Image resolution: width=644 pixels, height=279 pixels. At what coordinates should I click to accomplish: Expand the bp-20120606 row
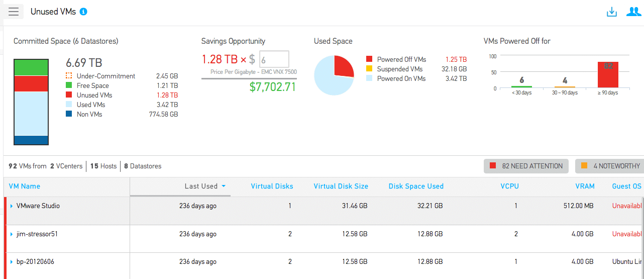click(x=12, y=262)
